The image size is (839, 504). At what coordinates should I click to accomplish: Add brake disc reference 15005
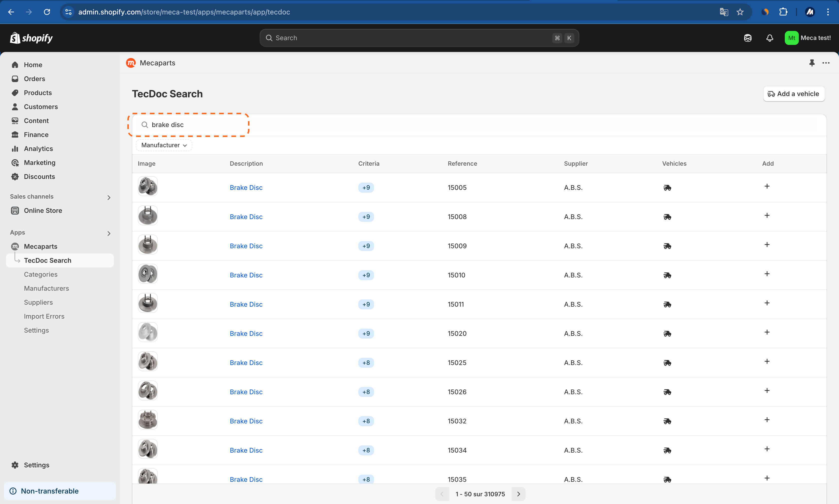click(767, 186)
